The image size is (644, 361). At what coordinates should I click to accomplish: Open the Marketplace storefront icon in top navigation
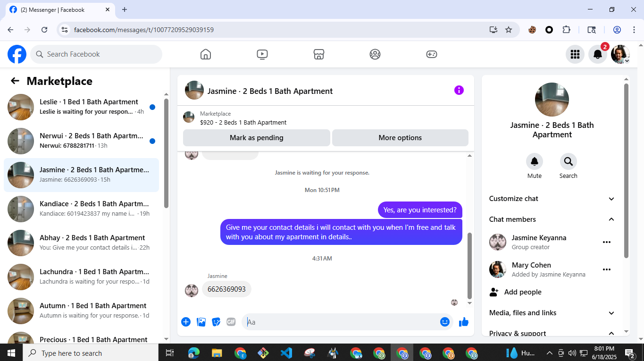tap(319, 54)
